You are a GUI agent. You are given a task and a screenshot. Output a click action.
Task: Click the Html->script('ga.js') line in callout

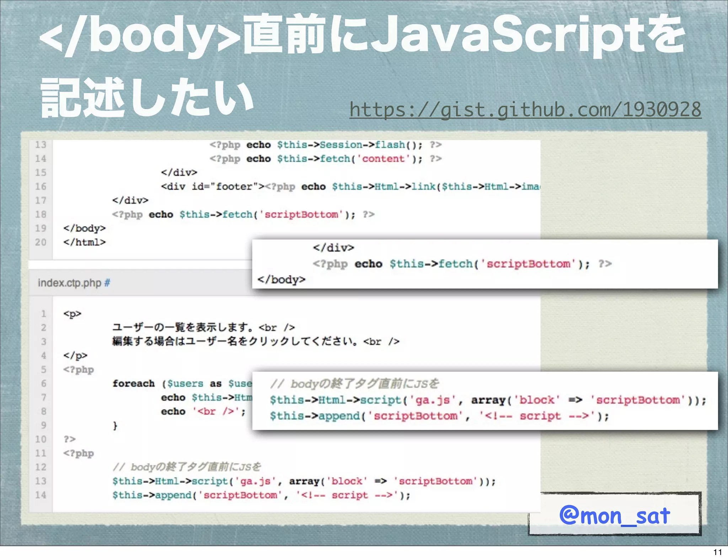click(488, 400)
